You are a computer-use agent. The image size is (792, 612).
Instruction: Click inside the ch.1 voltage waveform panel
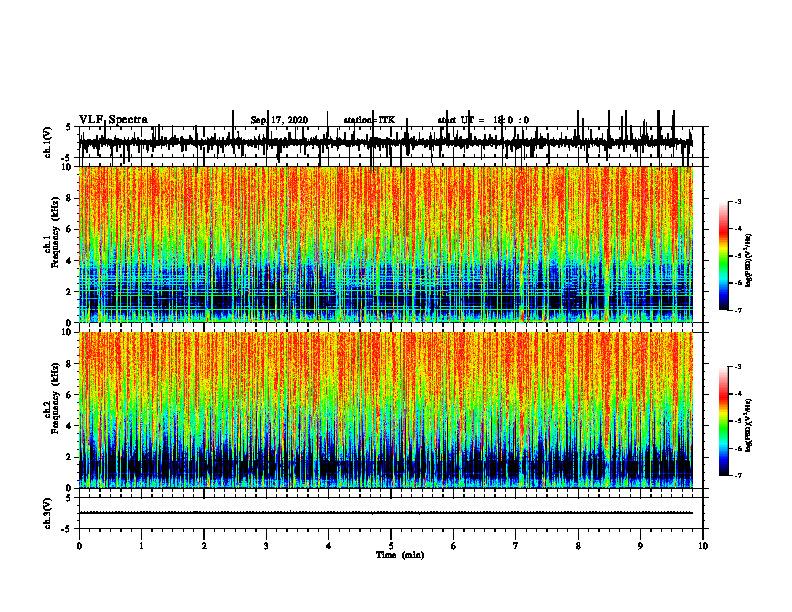pyautogui.click(x=391, y=142)
